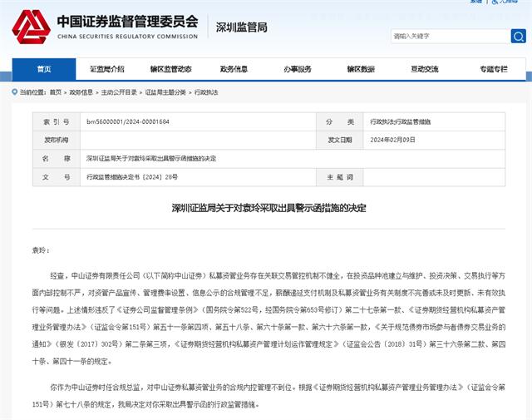This screenshot has width=532, height=420.
Task: Click the CSRC red logo emblem
Action: click(x=32, y=27)
